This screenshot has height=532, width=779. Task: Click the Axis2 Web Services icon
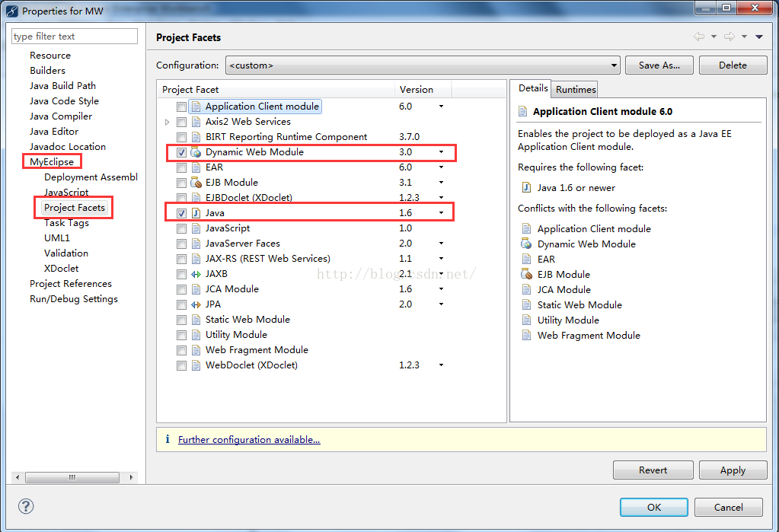tap(196, 122)
